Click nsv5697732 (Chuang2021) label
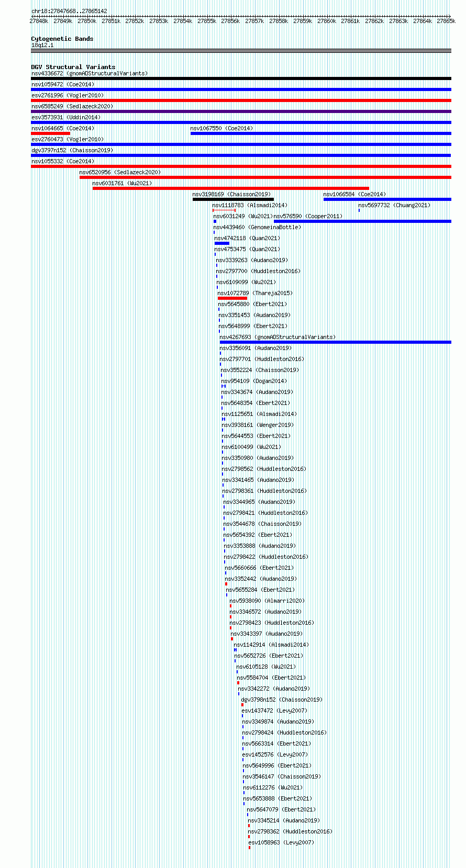The width and height of the screenshot is (466, 868). [x=394, y=205]
